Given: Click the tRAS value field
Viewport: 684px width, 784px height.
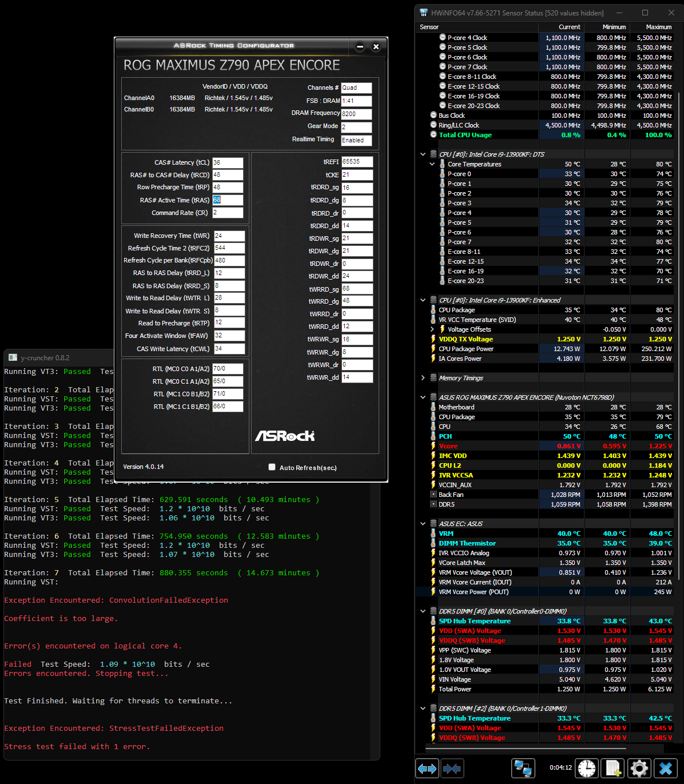Looking at the screenshot, I should (x=228, y=200).
